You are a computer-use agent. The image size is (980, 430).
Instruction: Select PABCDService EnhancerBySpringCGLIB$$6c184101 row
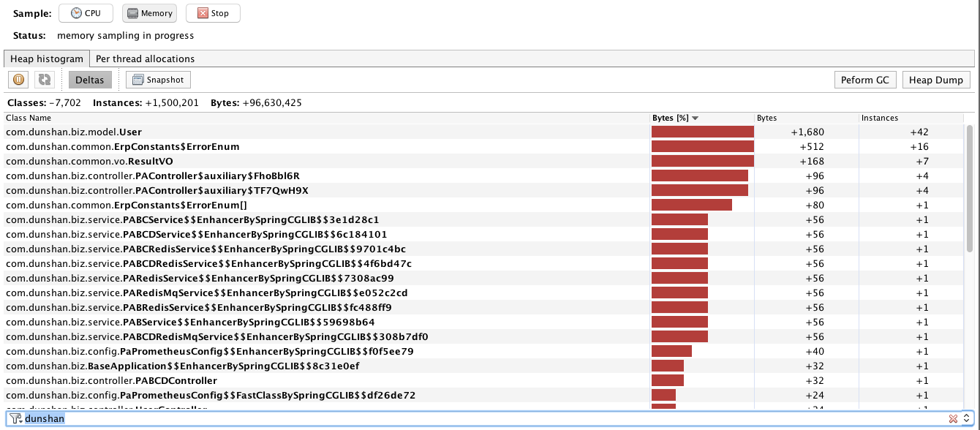click(x=484, y=234)
